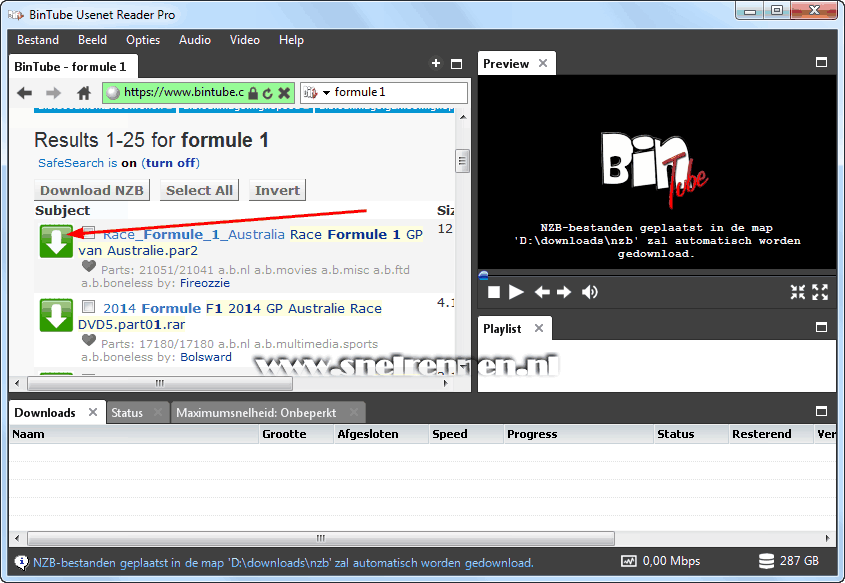Viewport: 845px width, 583px height.
Task: Download the Race_Formule_1_Australia par2 post
Action: (x=56, y=241)
